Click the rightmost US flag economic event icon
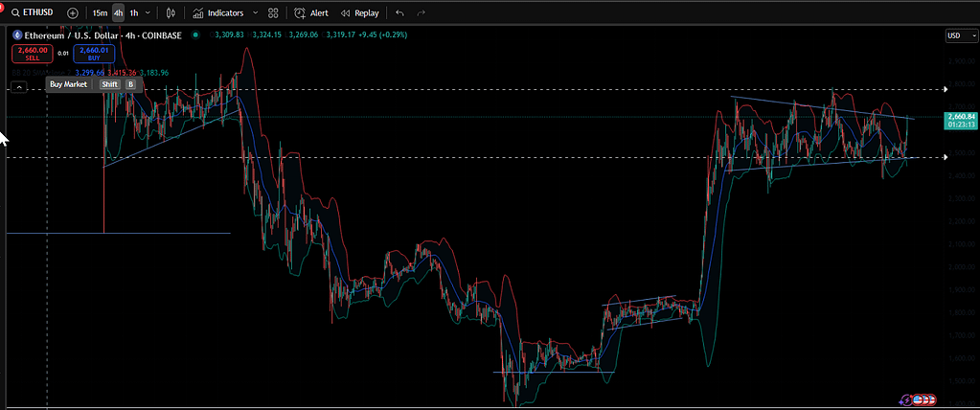Image resolution: width=980 pixels, height=410 pixels. tap(932, 399)
